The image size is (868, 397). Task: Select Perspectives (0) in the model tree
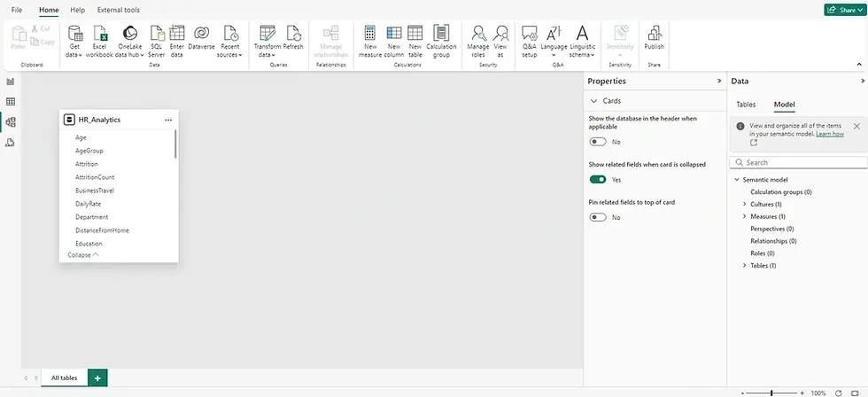[771, 229]
